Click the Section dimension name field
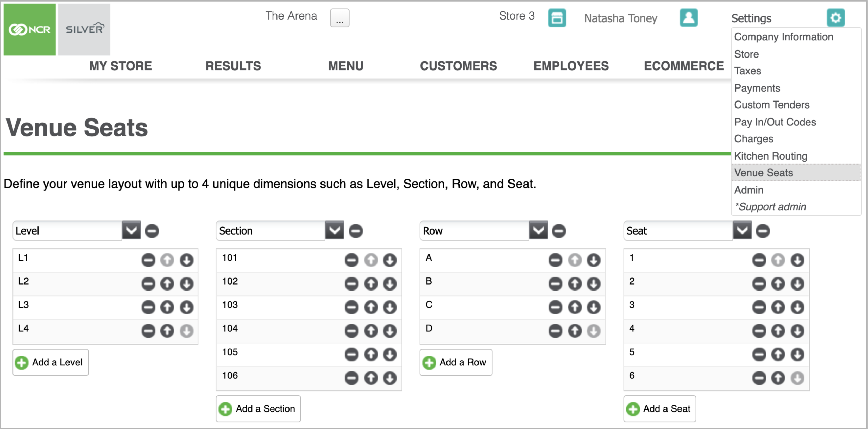 click(x=271, y=231)
